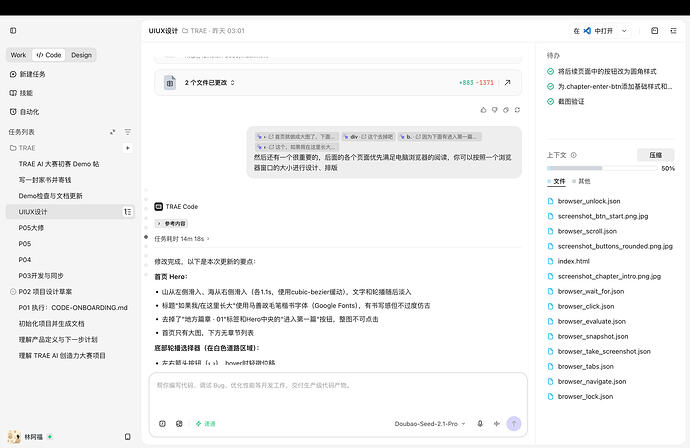Screen dimensions: 690x448
Task: Switch to the Work mode tab
Action: click(18, 55)
